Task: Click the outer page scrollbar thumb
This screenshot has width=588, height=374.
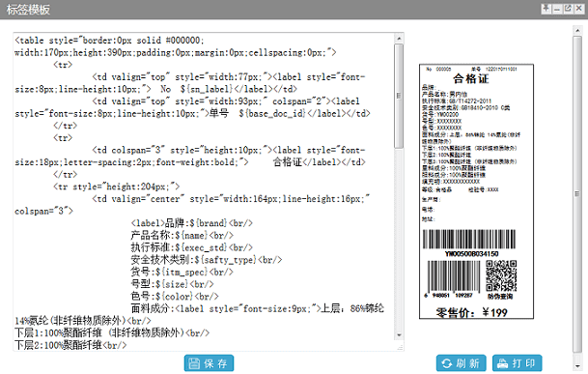Action: tap(577, 194)
